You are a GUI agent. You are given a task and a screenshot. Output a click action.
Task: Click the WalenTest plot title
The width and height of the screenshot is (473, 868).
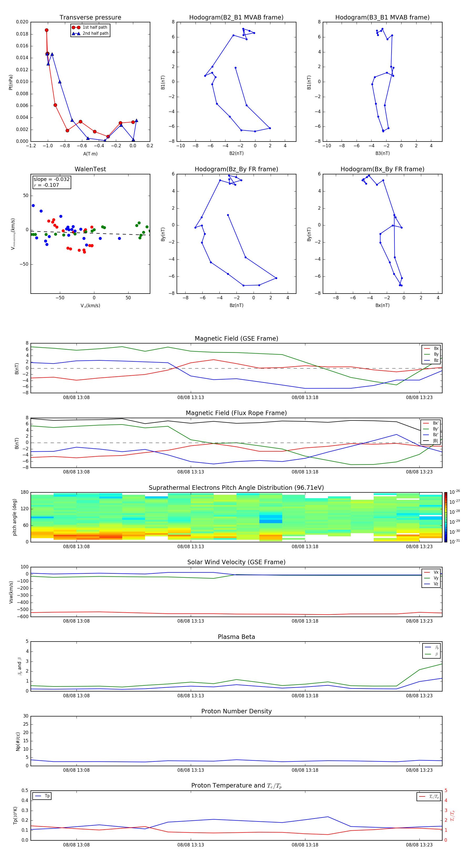click(x=90, y=169)
